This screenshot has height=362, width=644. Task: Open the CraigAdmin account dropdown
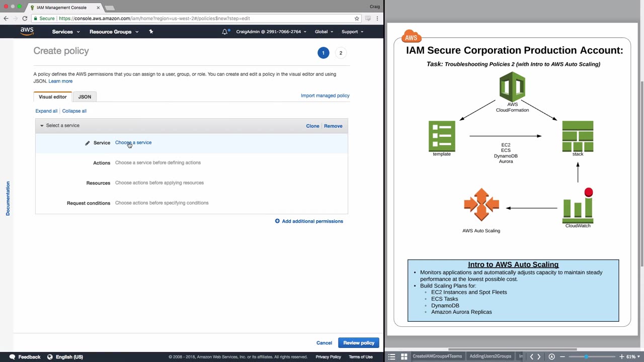coord(271,32)
